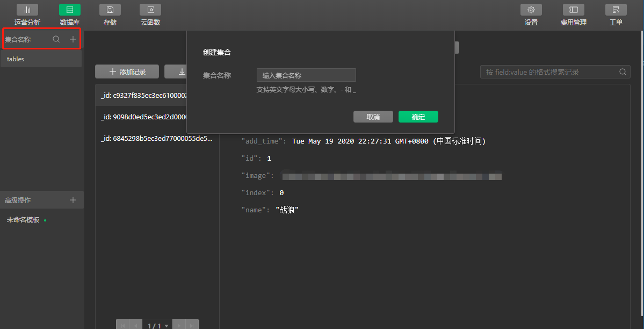Open 费用管理 billing management
This screenshot has height=329, width=644.
[x=573, y=15]
